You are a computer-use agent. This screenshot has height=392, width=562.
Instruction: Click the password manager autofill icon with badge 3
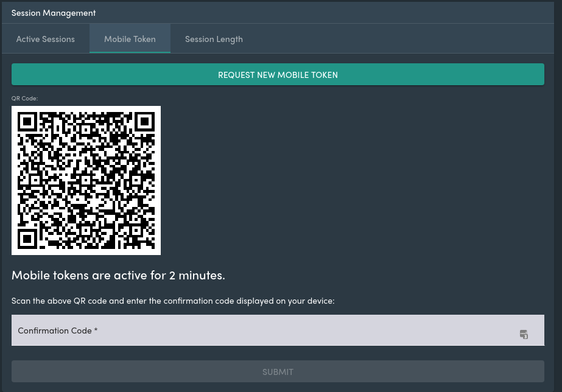coord(524,334)
